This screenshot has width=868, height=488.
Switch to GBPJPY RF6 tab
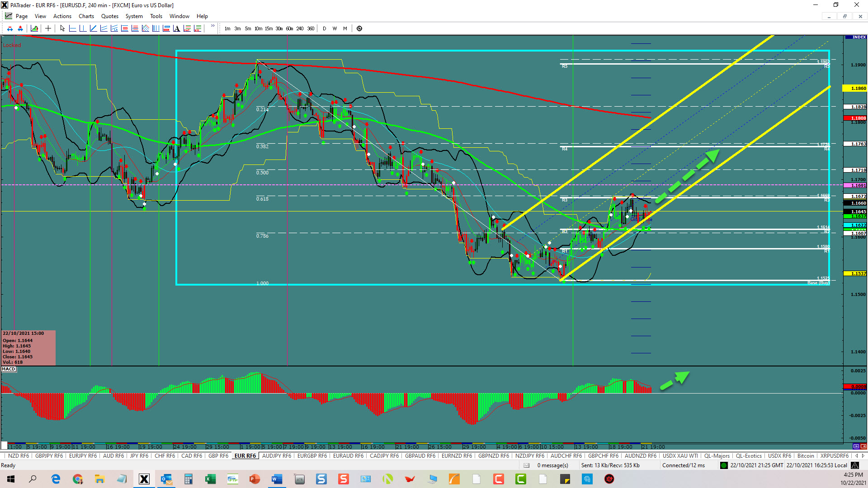pos(49,456)
